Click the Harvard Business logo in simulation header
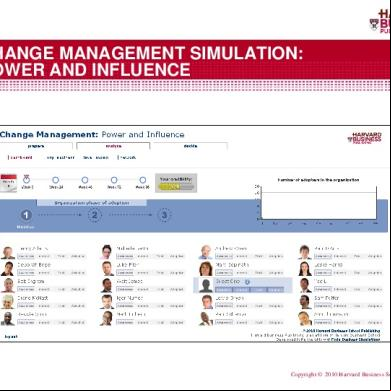Viewport: 391px width, 391px height. (364, 137)
